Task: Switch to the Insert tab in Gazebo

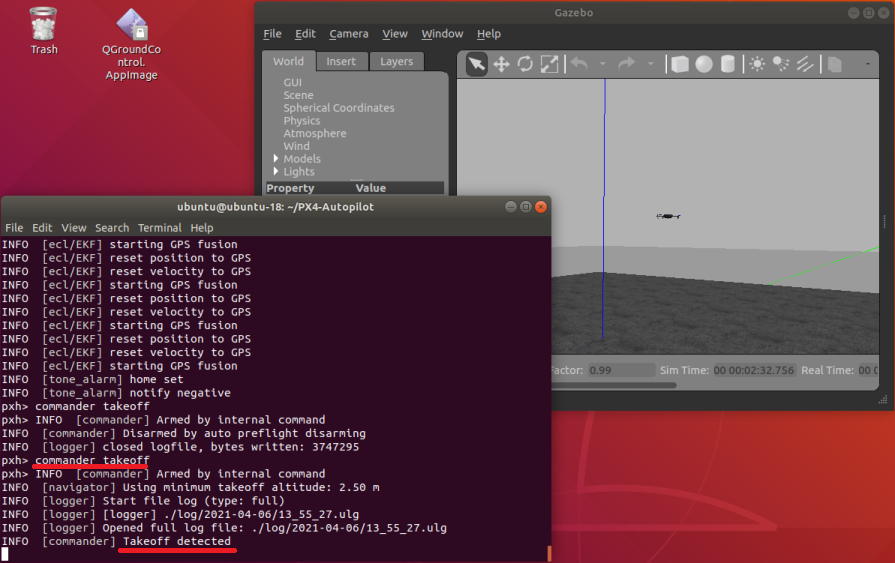Action: 341,61
